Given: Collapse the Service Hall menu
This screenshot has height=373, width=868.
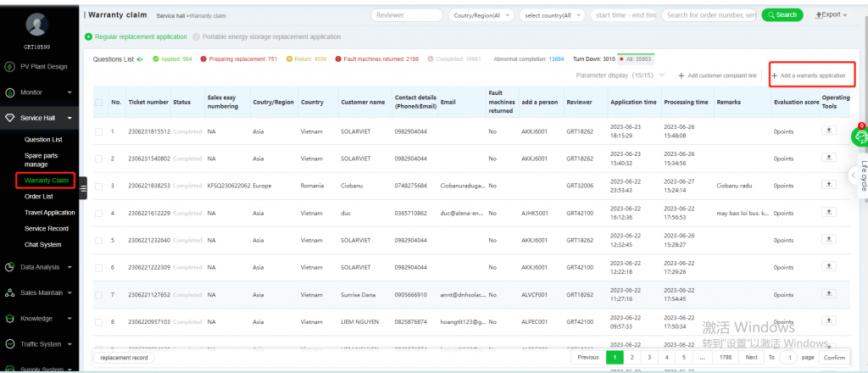Looking at the screenshot, I should 70,118.
